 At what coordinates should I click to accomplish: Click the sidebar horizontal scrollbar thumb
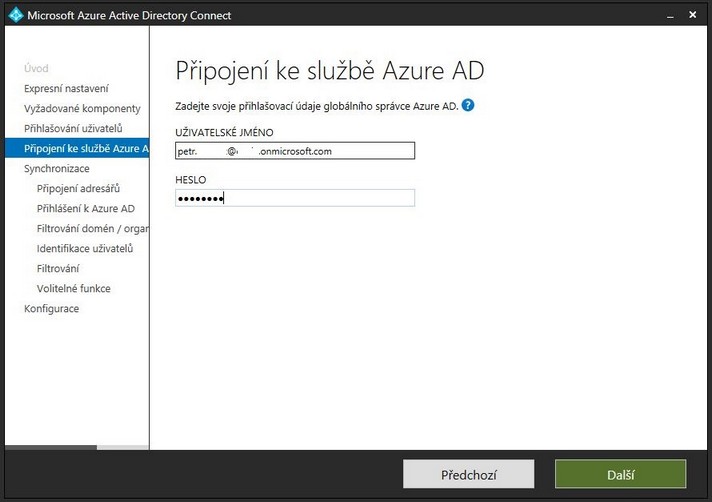click(51, 448)
